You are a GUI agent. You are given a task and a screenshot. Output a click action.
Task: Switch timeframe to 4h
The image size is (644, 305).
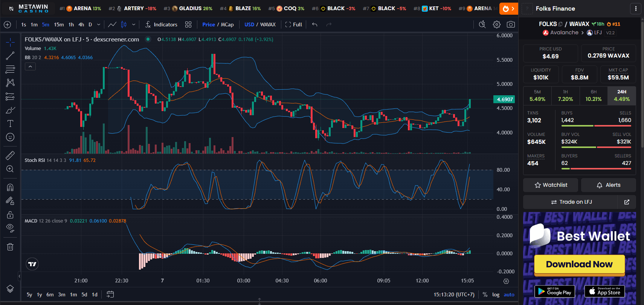81,24
